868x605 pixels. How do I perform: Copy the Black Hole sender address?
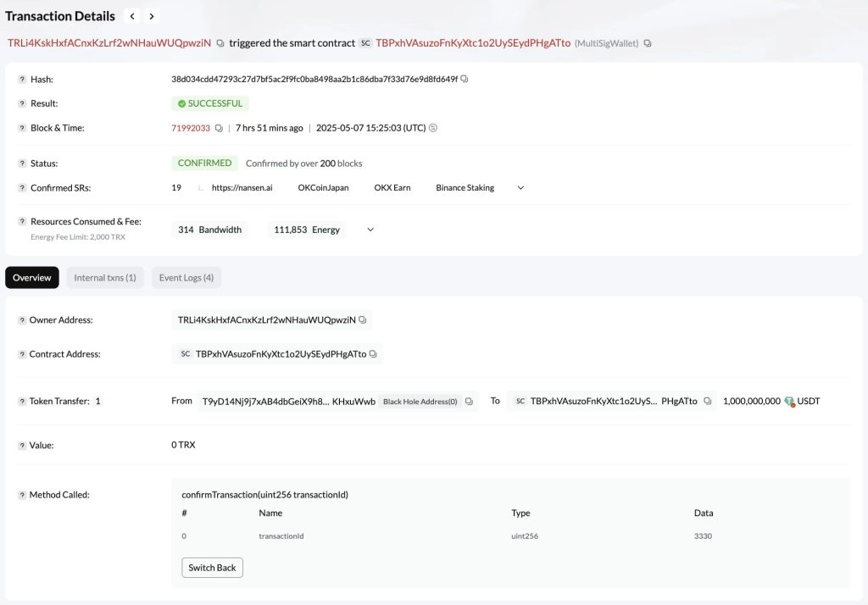pos(469,402)
